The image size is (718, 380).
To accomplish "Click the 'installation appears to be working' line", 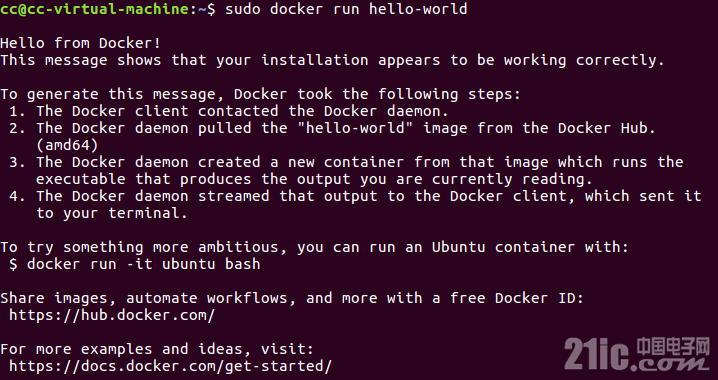I will [x=332, y=60].
